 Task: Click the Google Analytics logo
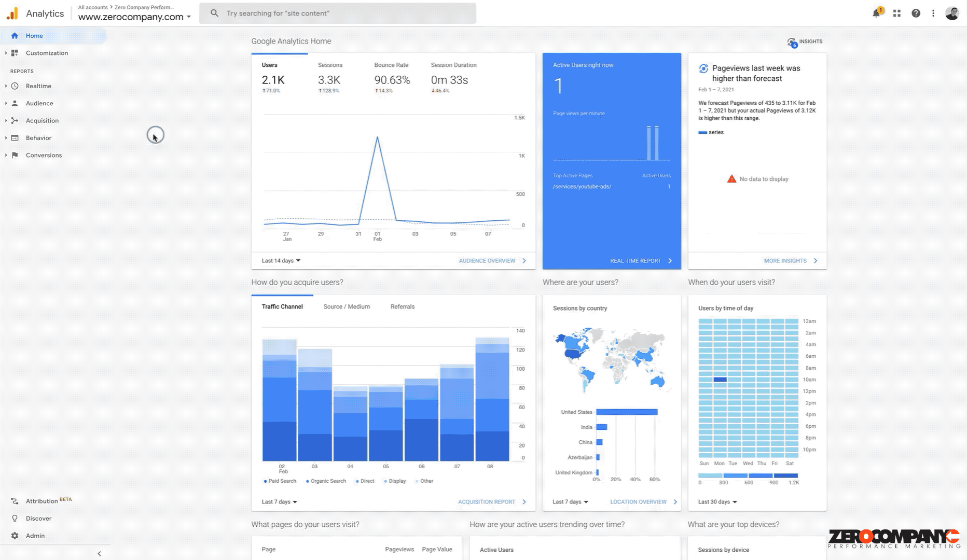12,13
